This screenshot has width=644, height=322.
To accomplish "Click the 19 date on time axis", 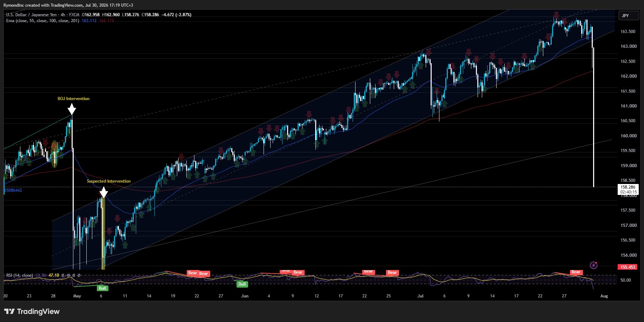I will pos(173,296).
